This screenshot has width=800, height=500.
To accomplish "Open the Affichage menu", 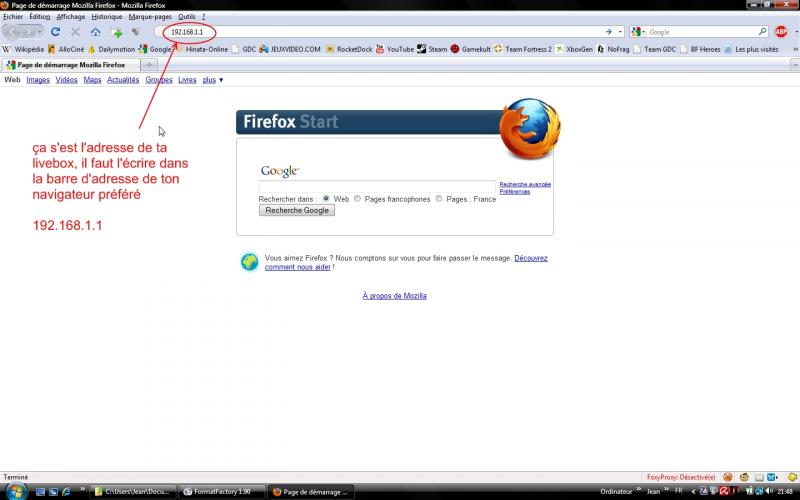I will tap(70, 16).
